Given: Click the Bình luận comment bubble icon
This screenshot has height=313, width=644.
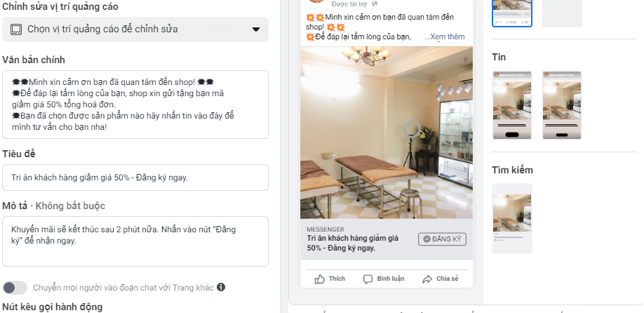Looking at the screenshot, I should pyautogui.click(x=368, y=279).
